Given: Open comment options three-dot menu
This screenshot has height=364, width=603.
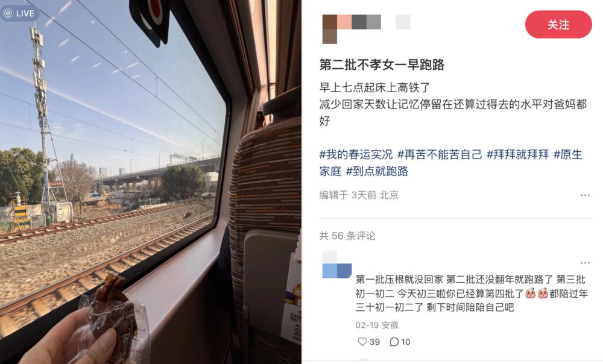Looking at the screenshot, I should pos(585,263).
